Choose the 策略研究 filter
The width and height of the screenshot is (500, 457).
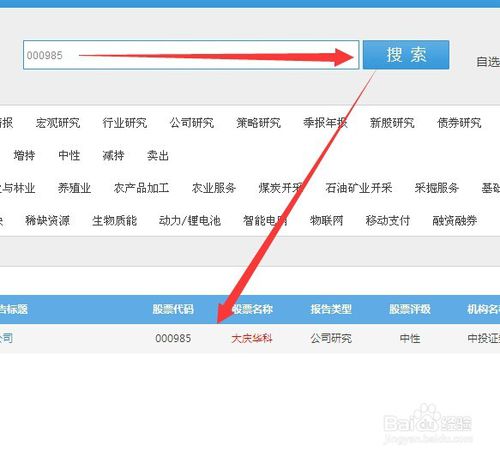click(258, 123)
